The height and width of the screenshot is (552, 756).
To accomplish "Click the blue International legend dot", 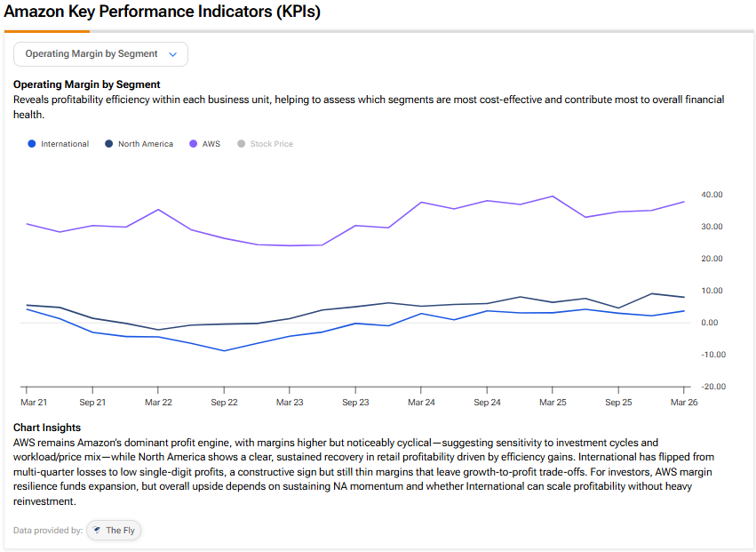I will point(32,144).
